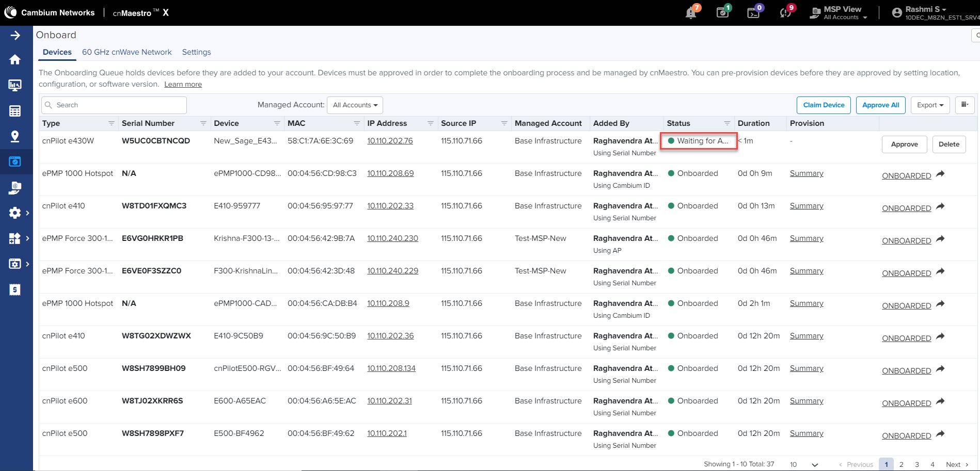Switch to the 60 GHz cnWave Network tab
This screenshot has height=471, width=980.
(127, 52)
